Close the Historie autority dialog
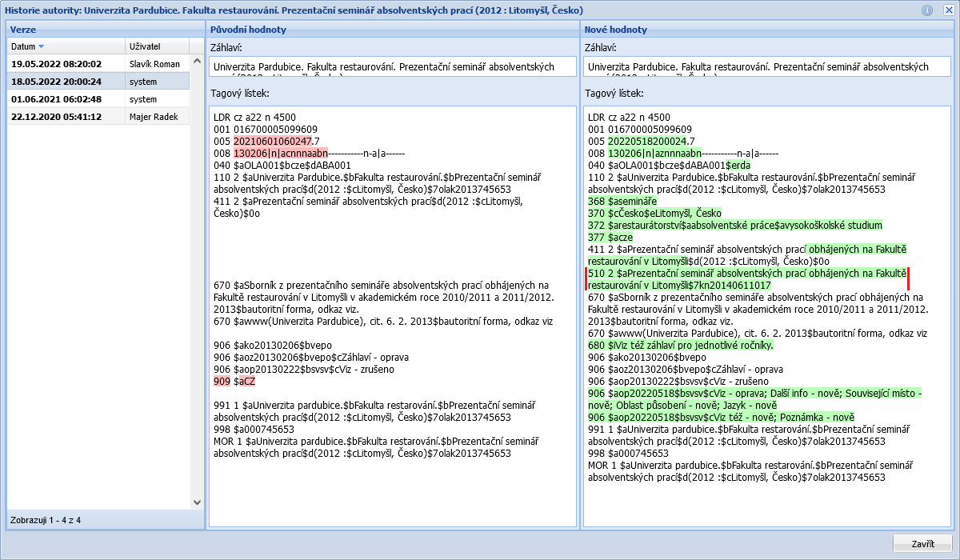The width and height of the screenshot is (960, 560). click(948, 10)
